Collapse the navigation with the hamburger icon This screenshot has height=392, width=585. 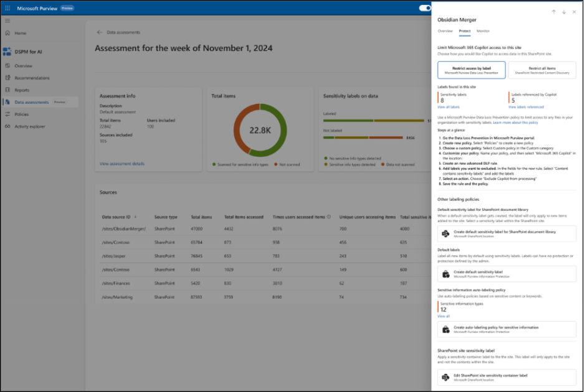pos(7,21)
